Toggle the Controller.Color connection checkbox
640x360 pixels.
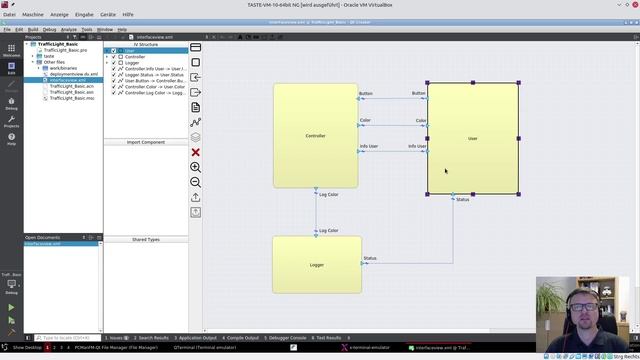pyautogui.click(x=114, y=87)
